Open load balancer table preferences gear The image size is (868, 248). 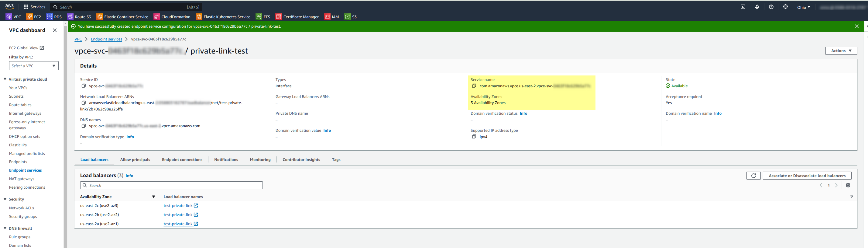848,185
